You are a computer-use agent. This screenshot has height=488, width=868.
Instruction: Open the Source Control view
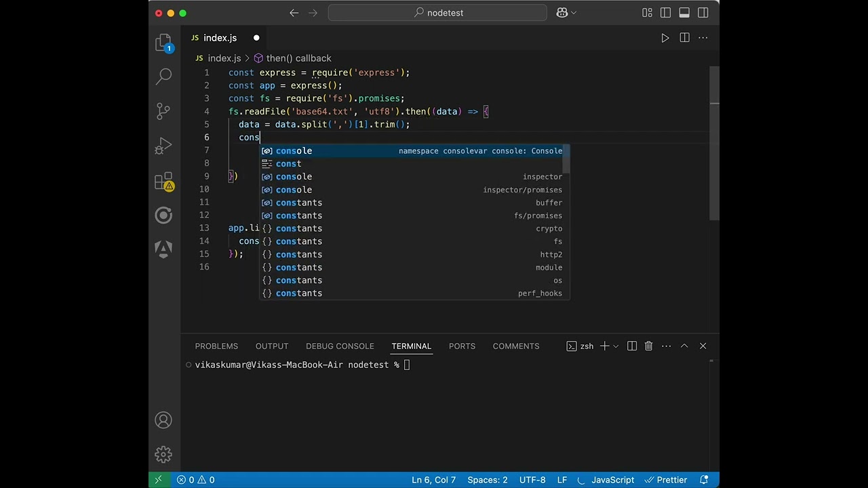point(163,111)
